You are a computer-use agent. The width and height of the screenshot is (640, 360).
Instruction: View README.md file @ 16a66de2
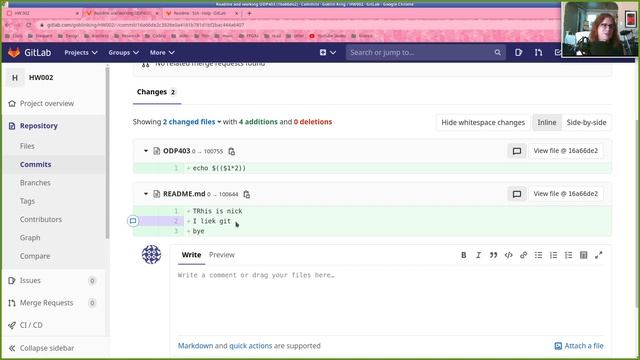click(x=565, y=194)
